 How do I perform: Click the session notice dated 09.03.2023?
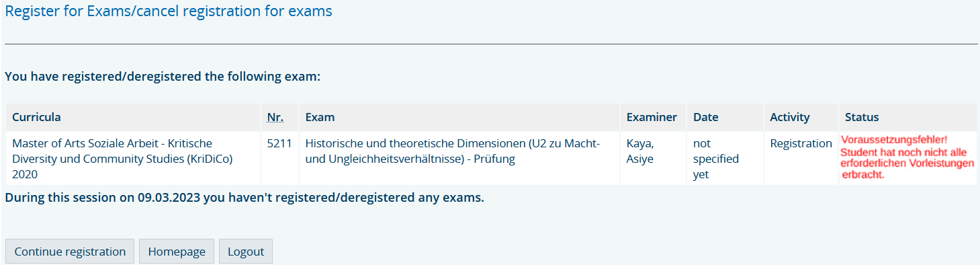pos(244,198)
